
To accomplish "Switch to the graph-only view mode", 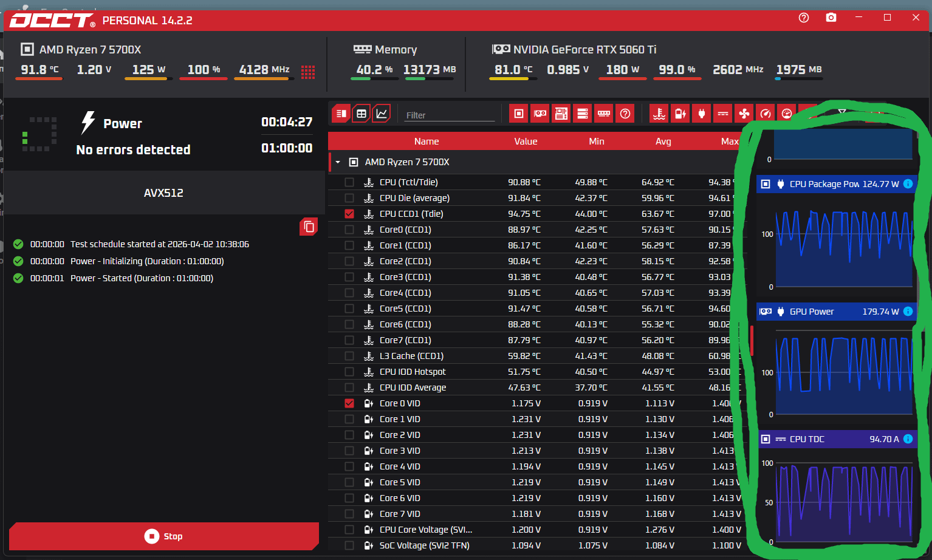I will click(x=382, y=114).
